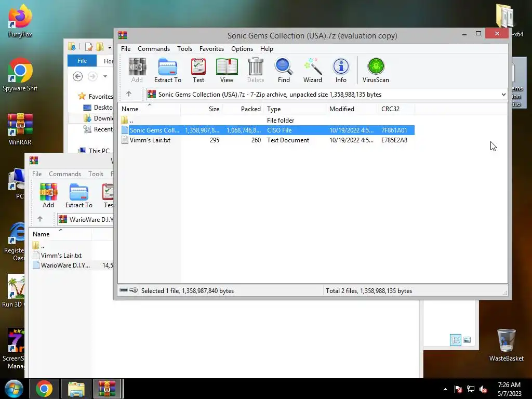The image size is (532, 399).
Task: Open File tab in Explorer window
Action: (82, 61)
